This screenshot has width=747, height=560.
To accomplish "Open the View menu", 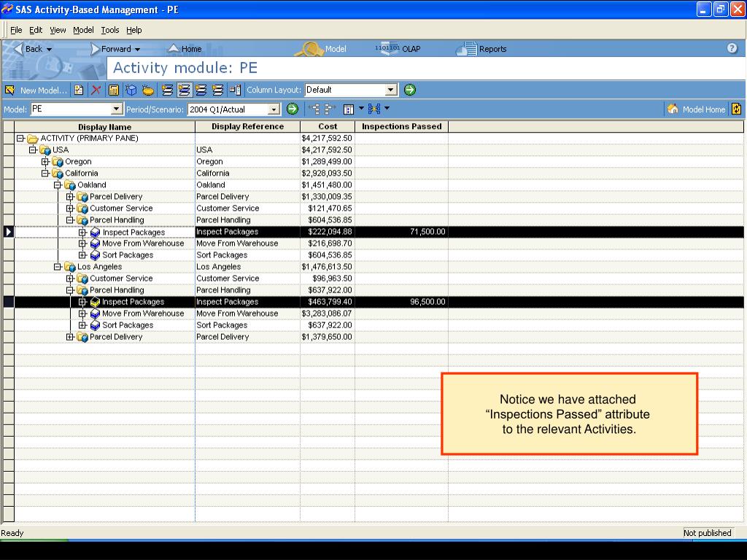I will click(58, 30).
